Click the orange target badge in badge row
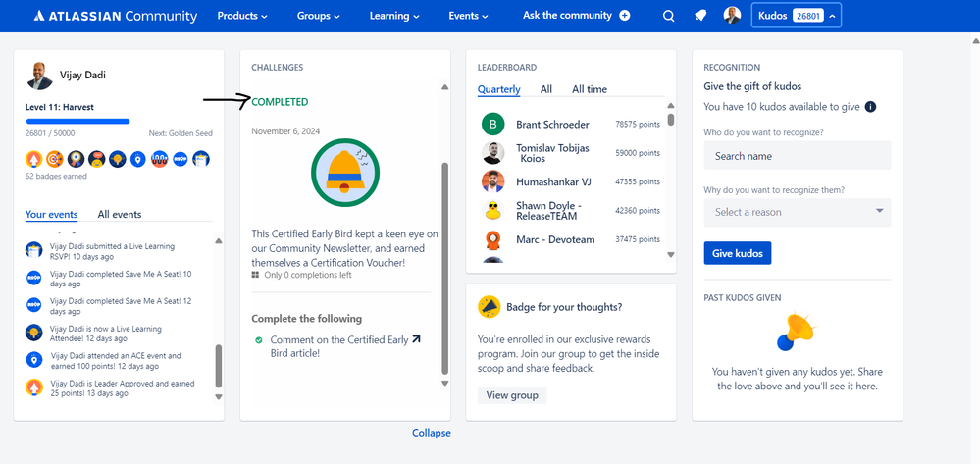Screen dimensions: 980x464 pyautogui.click(x=55, y=159)
